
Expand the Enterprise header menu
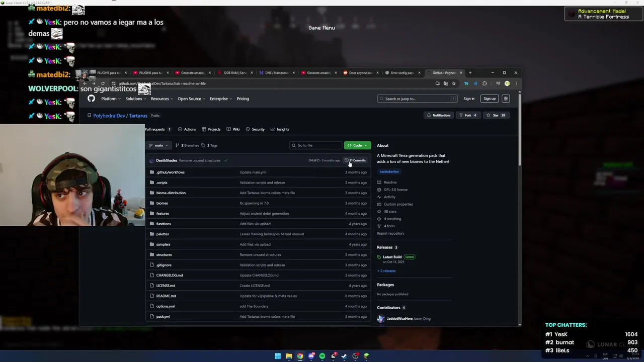coord(220,99)
